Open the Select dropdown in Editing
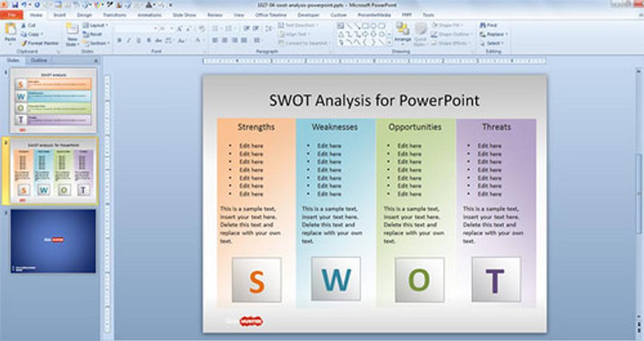Viewport: 644px width, 341px height. click(491, 43)
